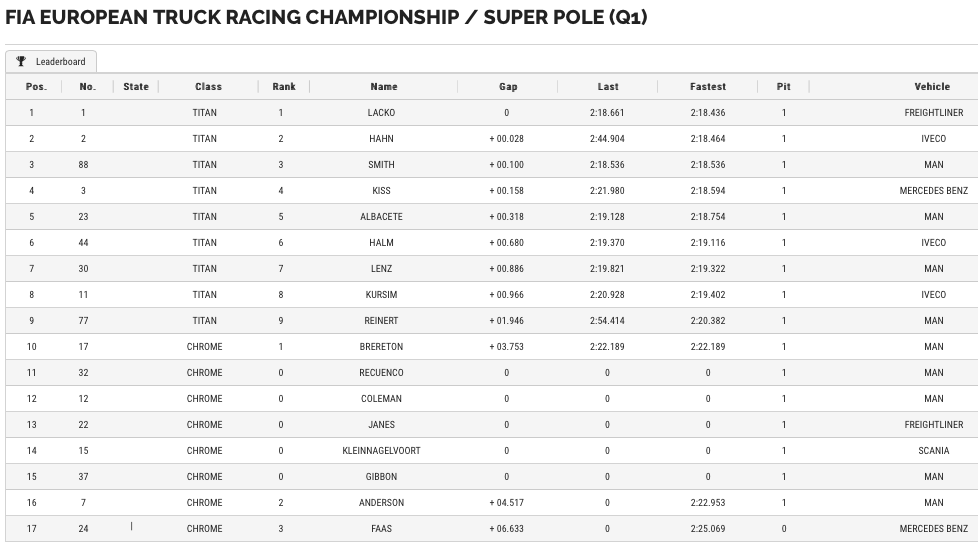This screenshot has width=978, height=551.
Task: Select ANDERSON's gap value + 04.517
Action: [x=506, y=503]
